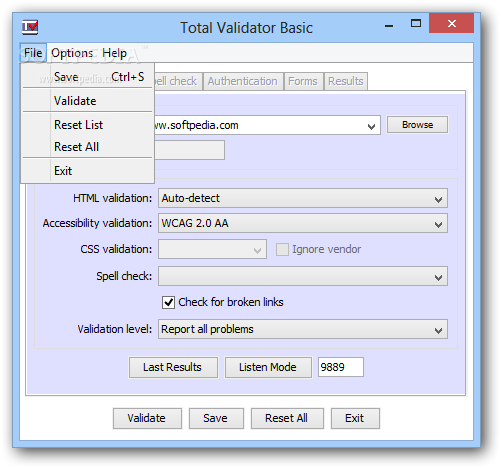The image size is (501, 468).
Task: Select Reset All in File menu
Action: click(x=88, y=147)
